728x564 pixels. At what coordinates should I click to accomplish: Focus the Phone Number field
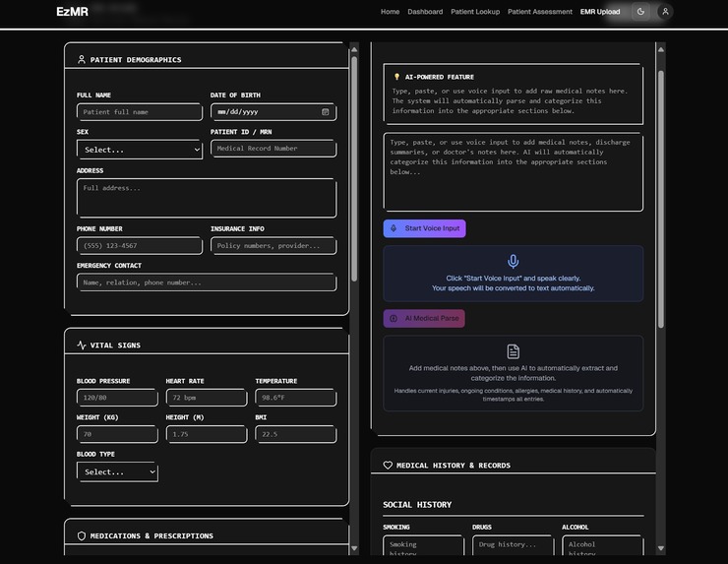click(x=140, y=246)
